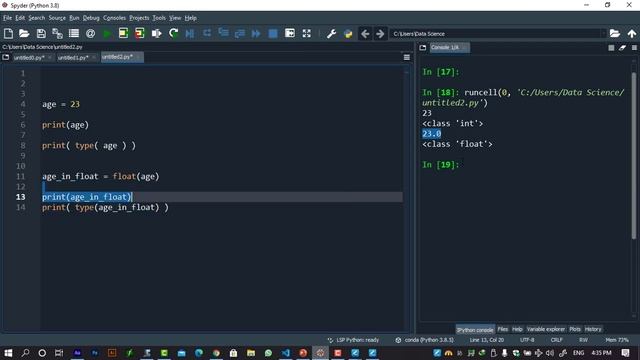
Task: Open the editor pane options hamburger menu
Action: [407, 58]
